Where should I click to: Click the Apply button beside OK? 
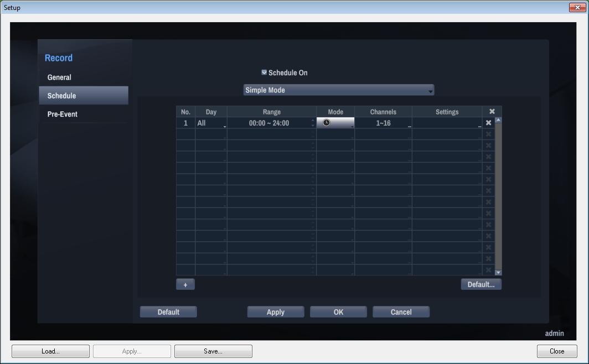pos(275,312)
